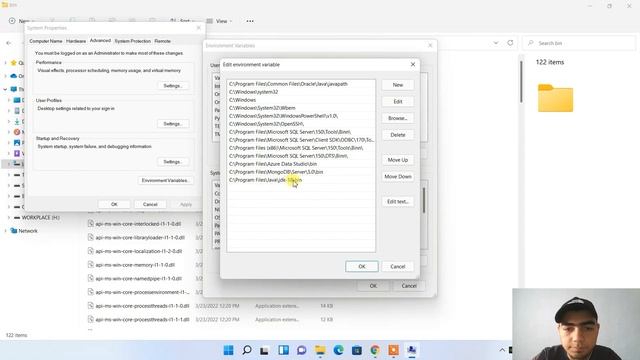Click the Search bin field

click(x=580, y=43)
